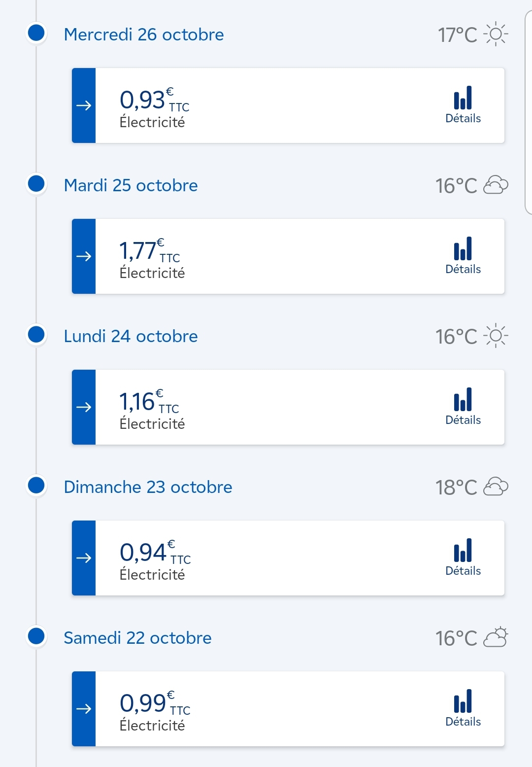532x767 pixels.
Task: Expand the 1,16 € entry blue arrow
Action: (84, 407)
